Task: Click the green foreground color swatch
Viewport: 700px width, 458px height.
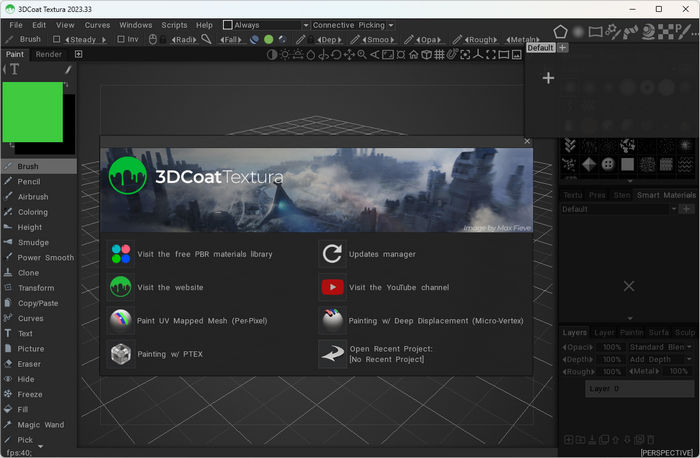Action: (x=32, y=112)
